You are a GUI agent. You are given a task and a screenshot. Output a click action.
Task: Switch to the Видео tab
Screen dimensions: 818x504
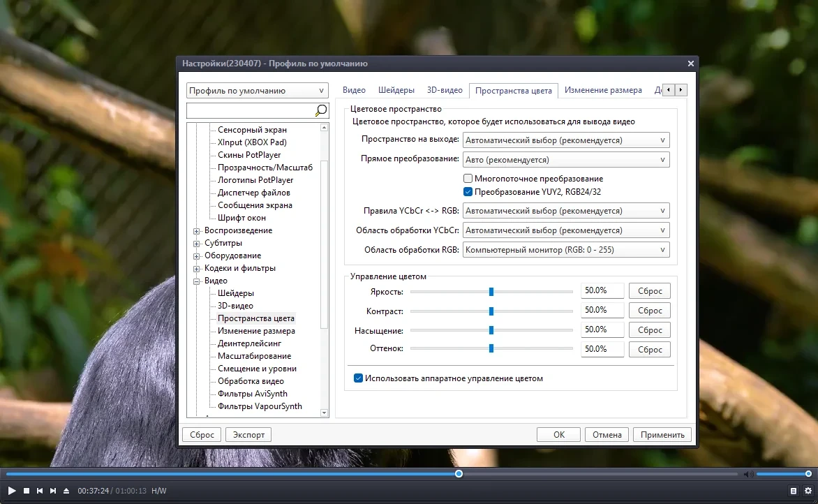click(x=354, y=90)
